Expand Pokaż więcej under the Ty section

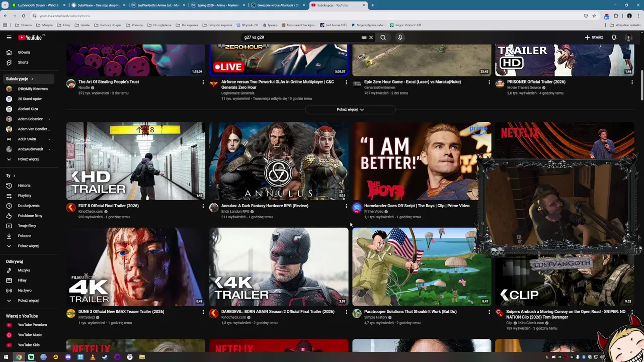tap(28, 246)
